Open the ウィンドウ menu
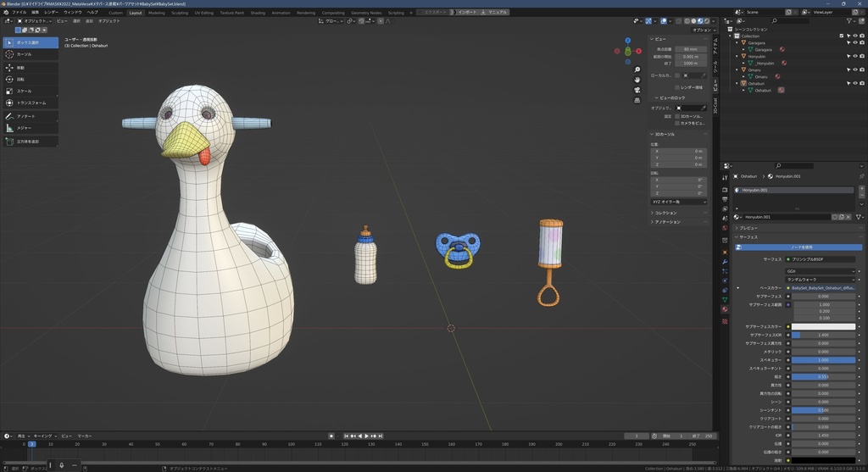 click(x=73, y=12)
